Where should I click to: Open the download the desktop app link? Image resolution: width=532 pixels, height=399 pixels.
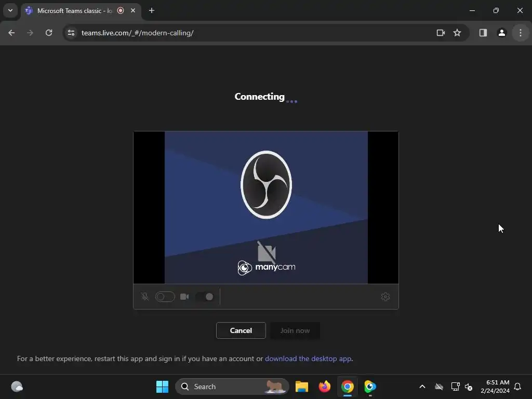(308, 358)
